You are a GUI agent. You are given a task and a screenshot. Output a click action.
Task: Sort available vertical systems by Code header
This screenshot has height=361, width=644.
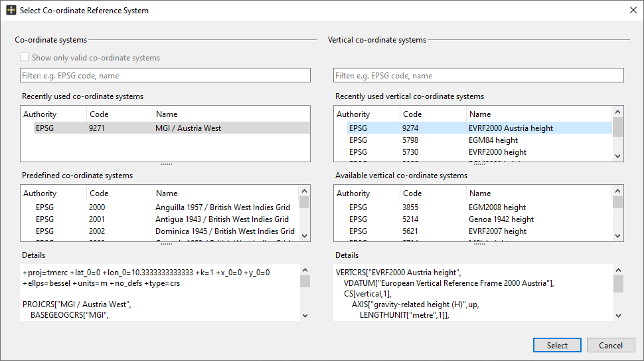pyautogui.click(x=433, y=193)
